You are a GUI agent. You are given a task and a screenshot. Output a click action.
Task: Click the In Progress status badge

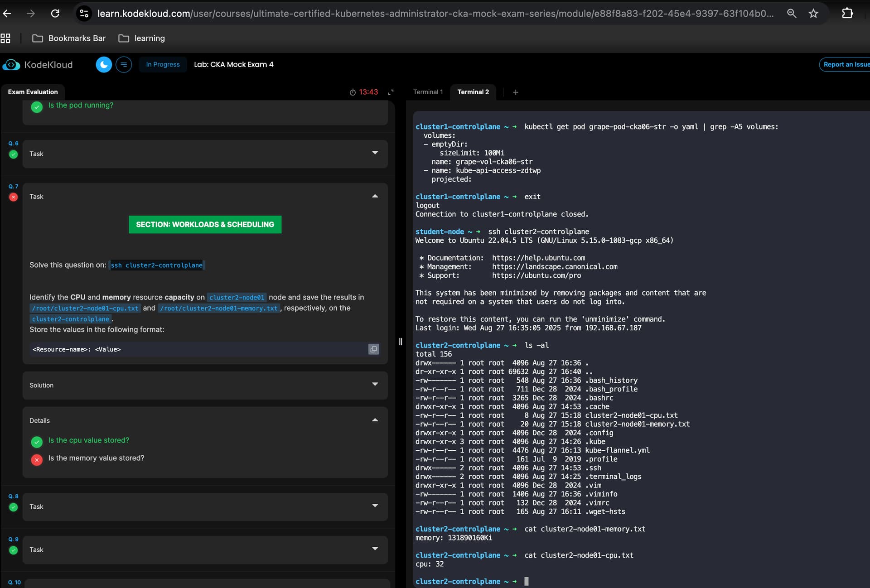click(163, 65)
